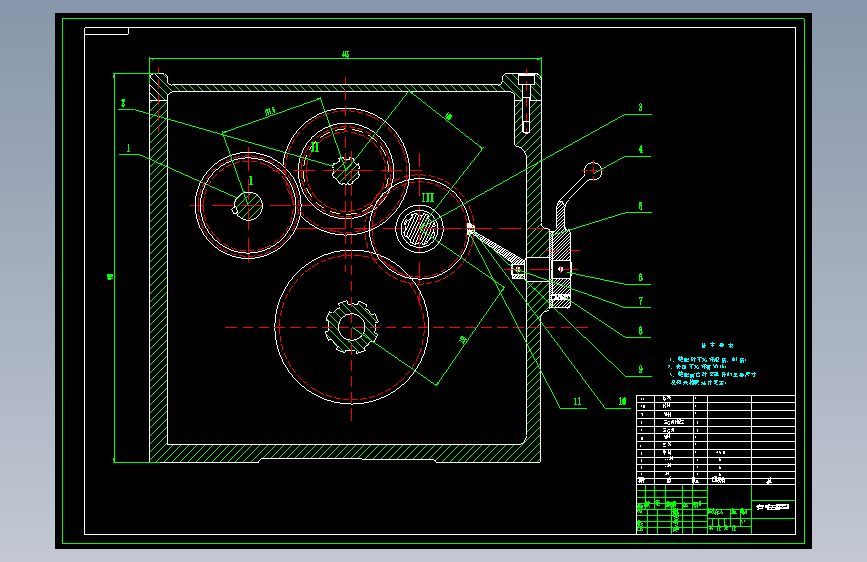Click part callout number 5
The image size is (867, 562).
click(x=640, y=206)
